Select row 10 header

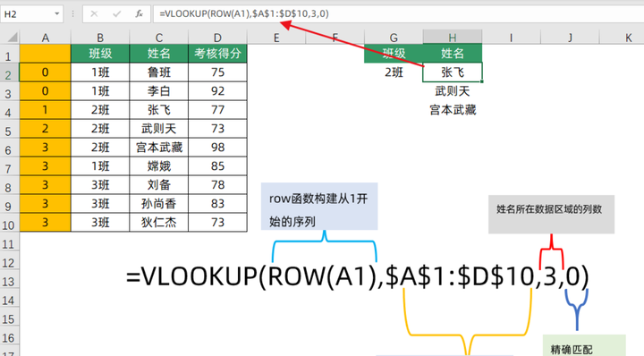point(10,223)
